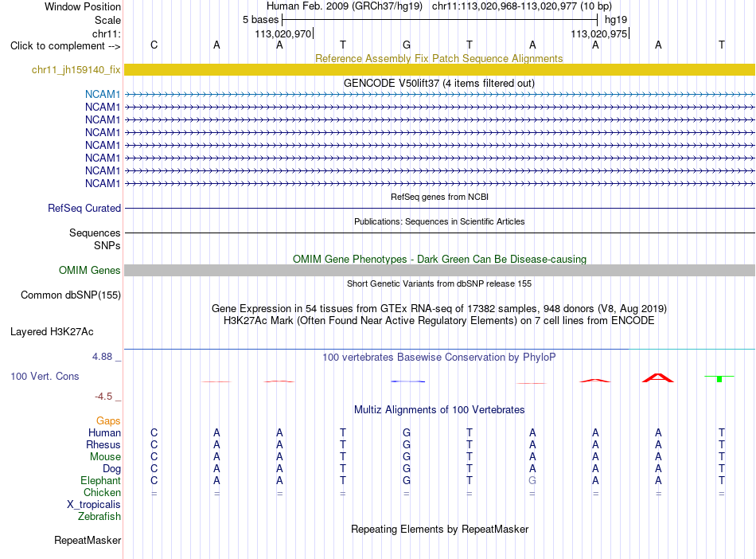Click the 'chr11:' ruler label
756x559 pixels.
coord(106,33)
